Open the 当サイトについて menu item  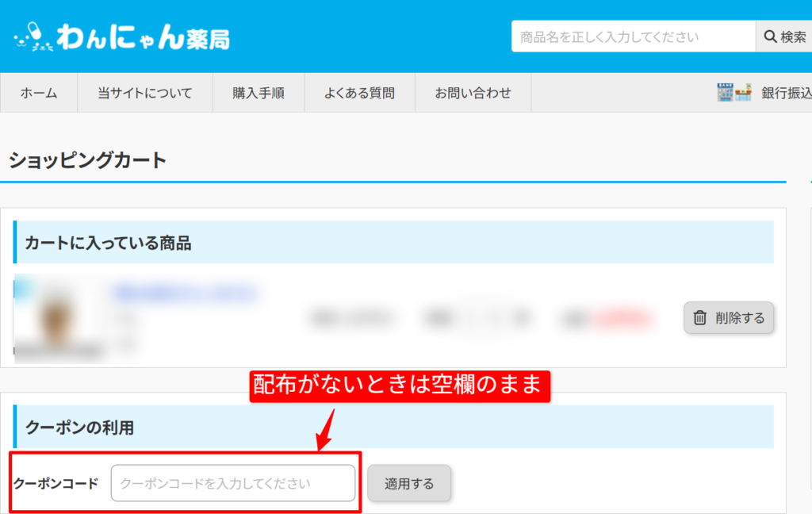point(145,93)
